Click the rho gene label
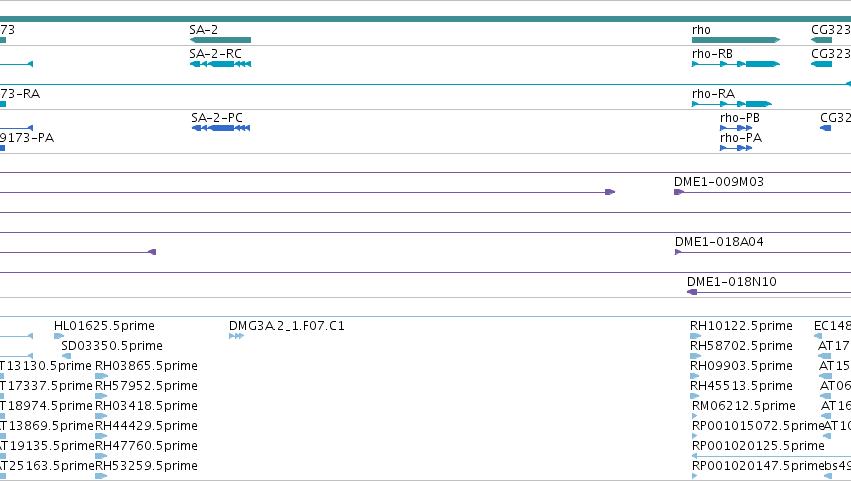Screen dimensions: 851x481 point(701,30)
